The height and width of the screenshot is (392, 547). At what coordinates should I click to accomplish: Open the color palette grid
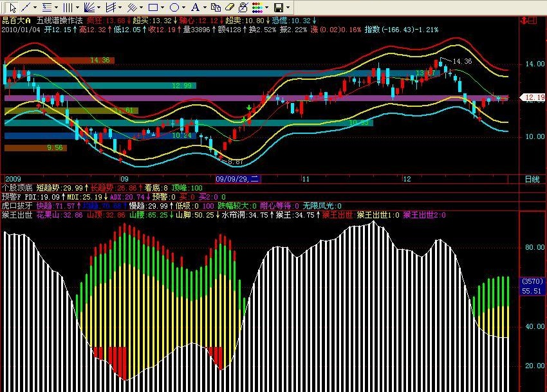(257, 7)
